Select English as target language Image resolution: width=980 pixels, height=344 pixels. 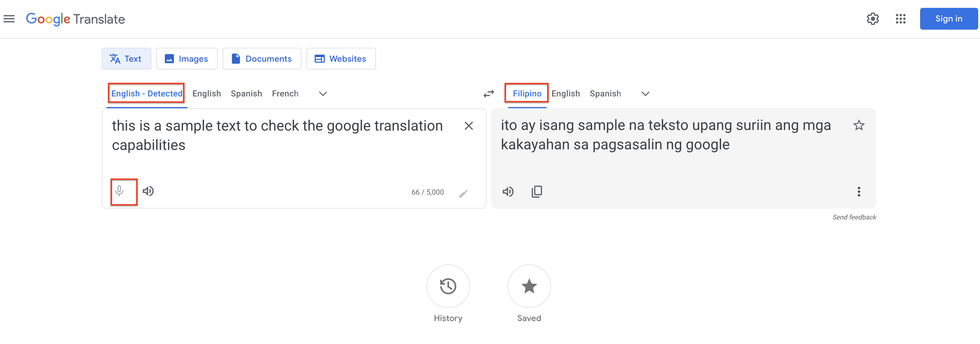566,93
